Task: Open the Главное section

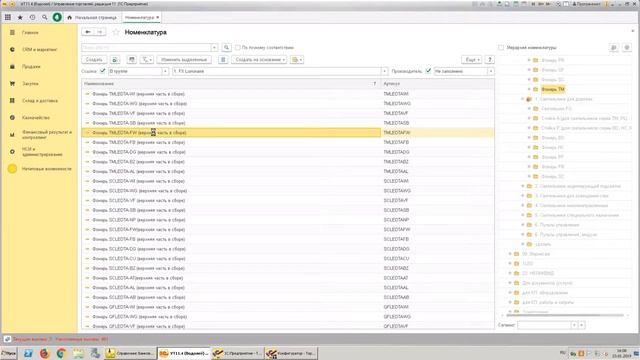Action: (x=39, y=32)
